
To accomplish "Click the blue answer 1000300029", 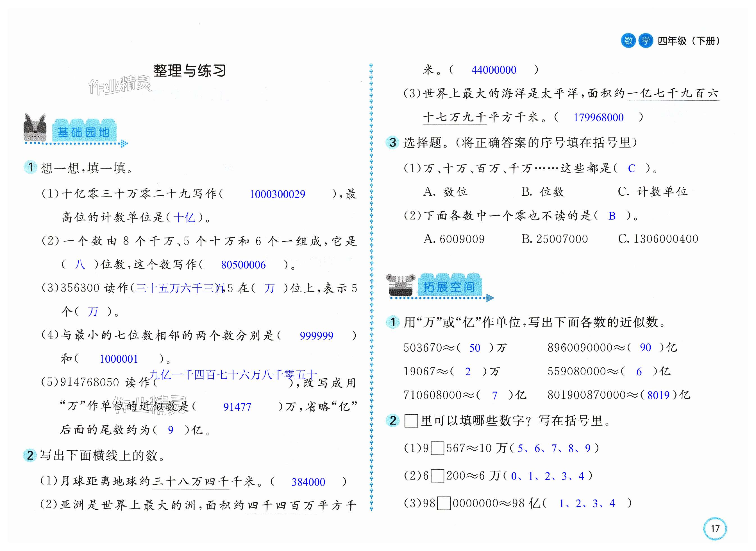I will coord(277,194).
